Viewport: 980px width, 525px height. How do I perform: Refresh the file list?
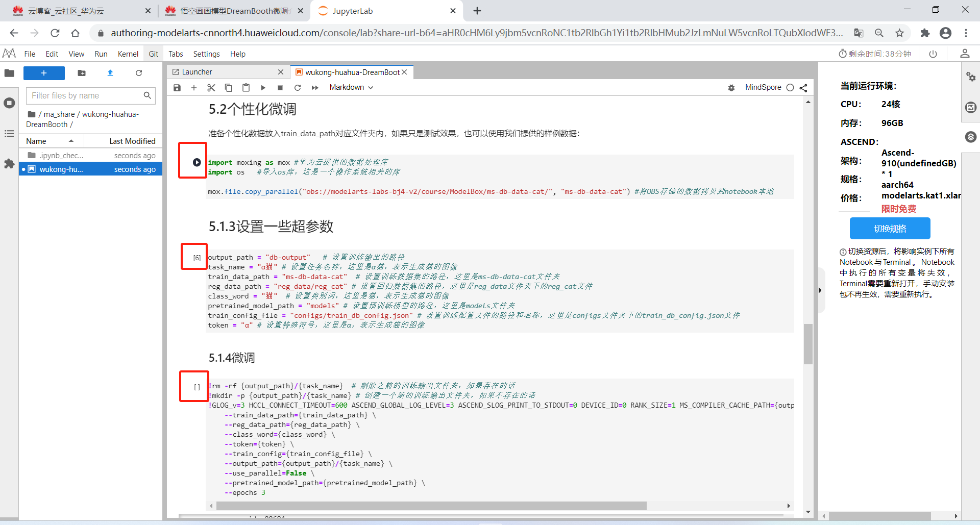[x=139, y=73]
